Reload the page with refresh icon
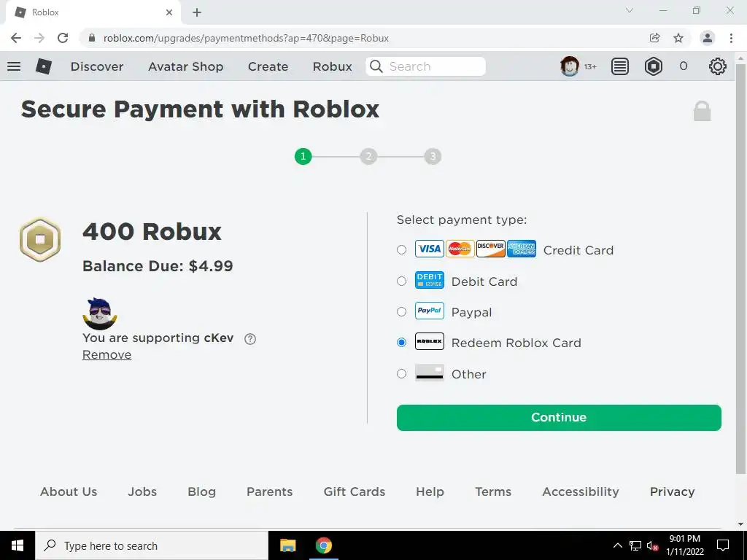This screenshot has width=747, height=560. coord(63,38)
